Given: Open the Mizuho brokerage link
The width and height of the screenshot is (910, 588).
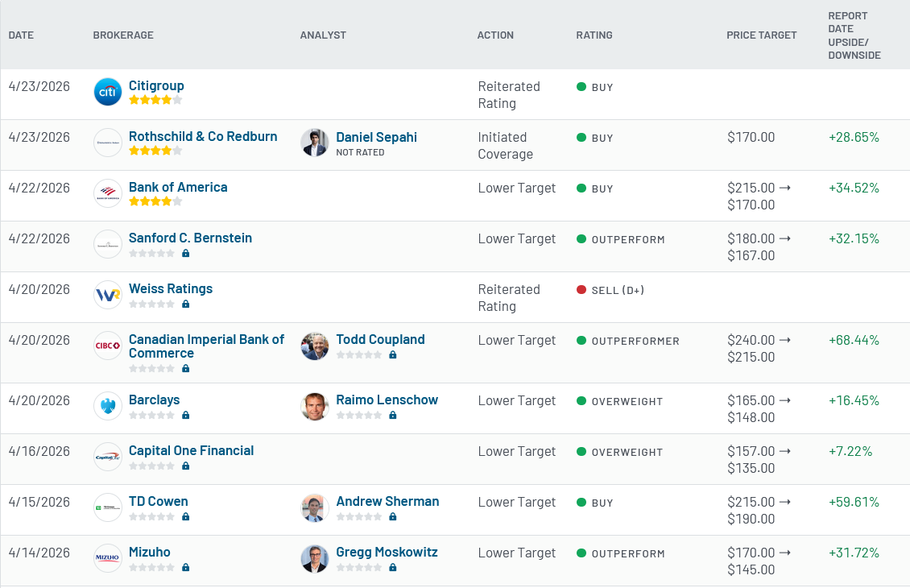Looking at the screenshot, I should 150,552.
